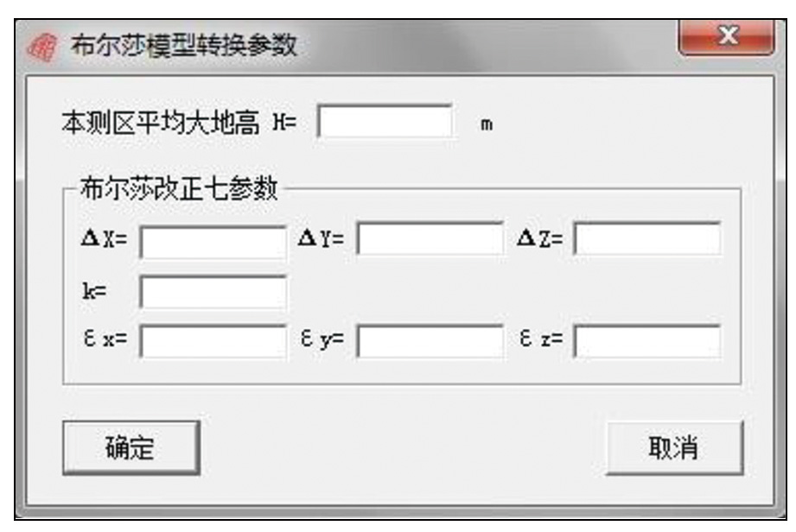Click the 布尔莎改正七参数 group heading
The width and height of the screenshot is (796, 532).
[x=178, y=189]
